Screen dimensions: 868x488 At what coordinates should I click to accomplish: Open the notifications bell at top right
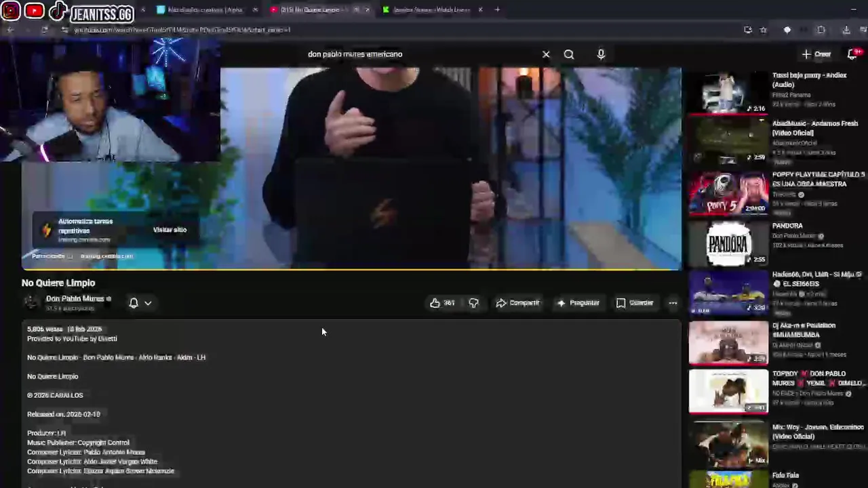(x=854, y=54)
